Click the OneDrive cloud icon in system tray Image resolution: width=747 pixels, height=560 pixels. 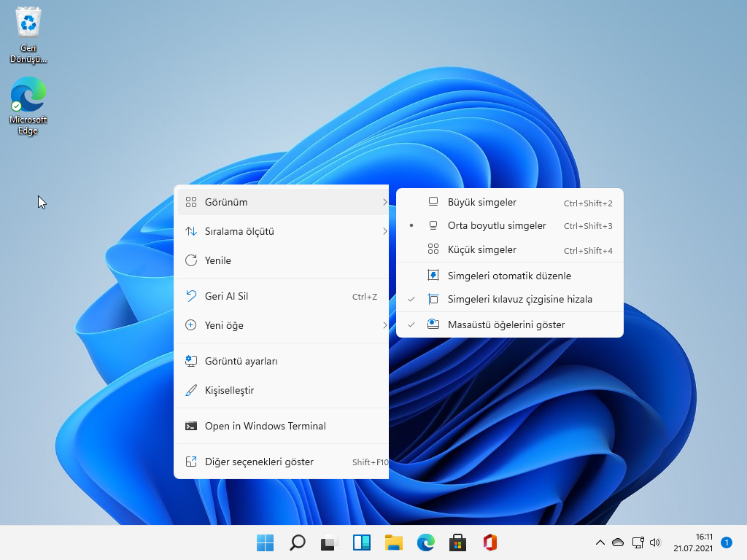tap(617, 542)
